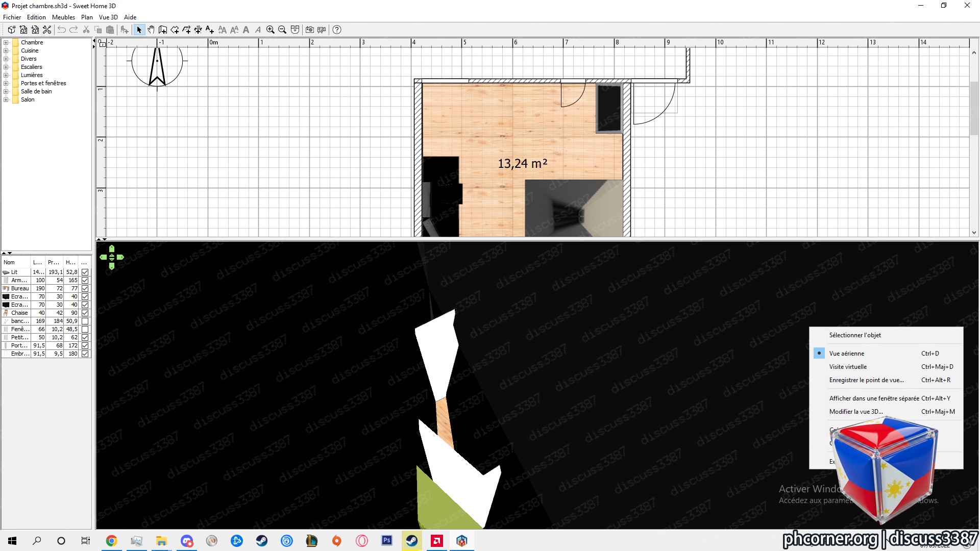Viewport: 980px width, 551px height.
Task: Click the Cut scissors icon
Action: pos(86,30)
